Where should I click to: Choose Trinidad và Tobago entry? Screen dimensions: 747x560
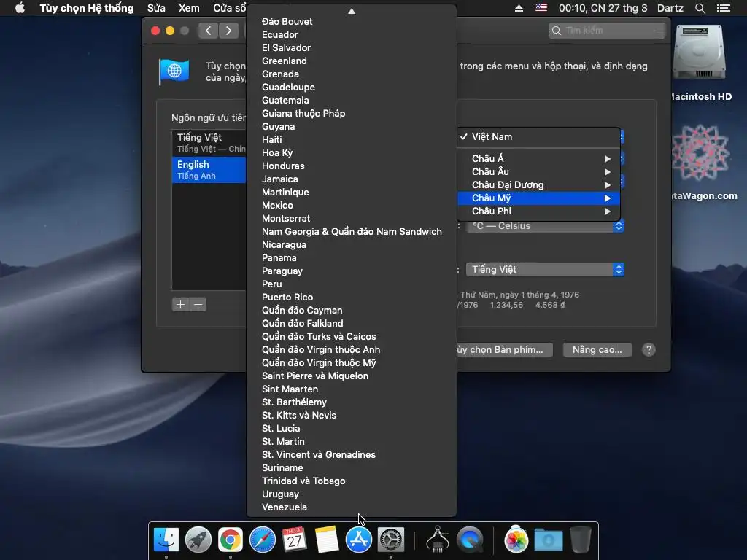352,481
